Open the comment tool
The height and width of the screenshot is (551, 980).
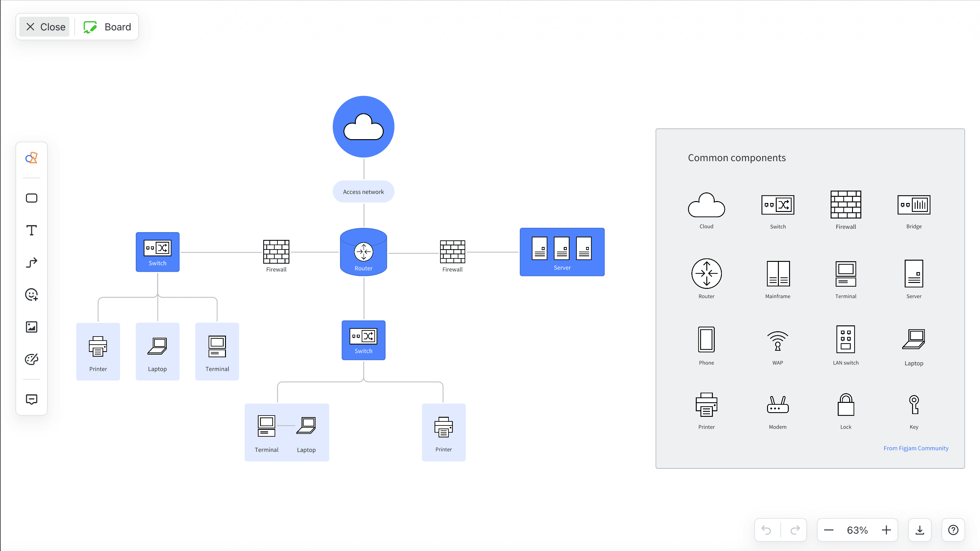point(32,399)
